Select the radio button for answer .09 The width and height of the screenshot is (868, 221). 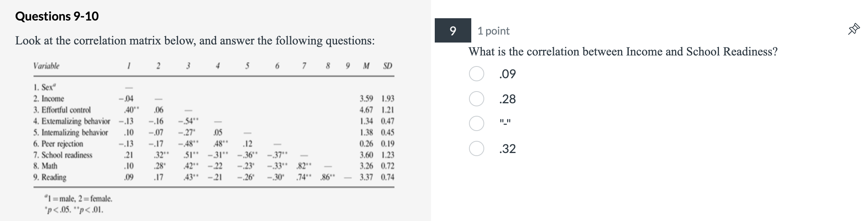click(x=476, y=73)
